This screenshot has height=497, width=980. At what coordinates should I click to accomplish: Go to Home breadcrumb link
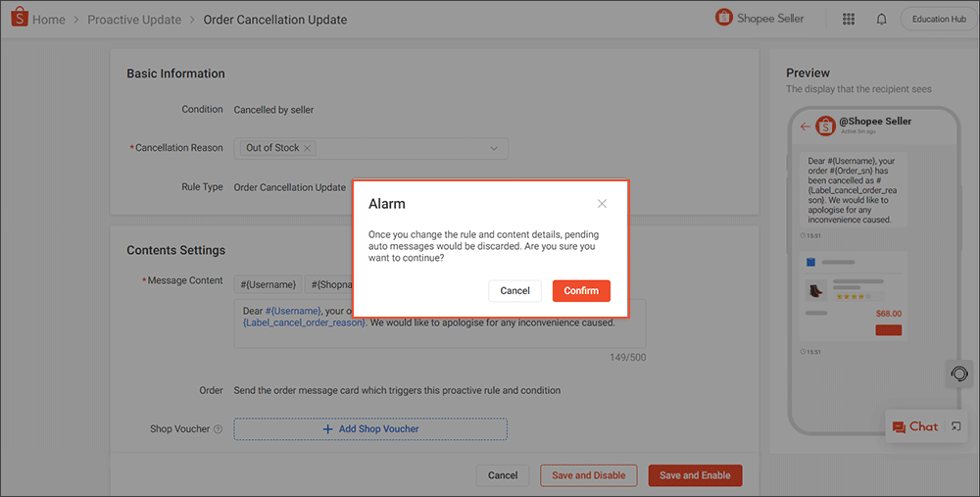pos(49,20)
